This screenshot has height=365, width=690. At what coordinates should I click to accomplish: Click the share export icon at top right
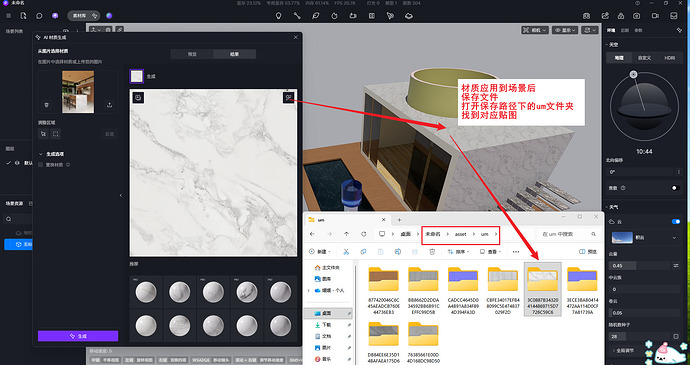606,16
